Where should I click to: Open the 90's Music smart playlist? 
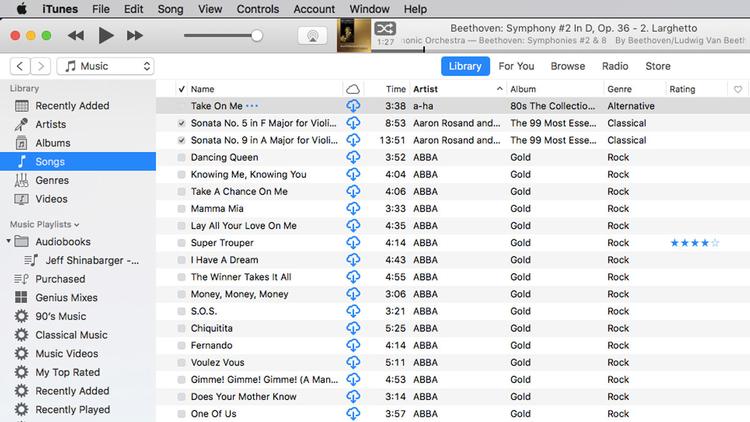point(78,316)
